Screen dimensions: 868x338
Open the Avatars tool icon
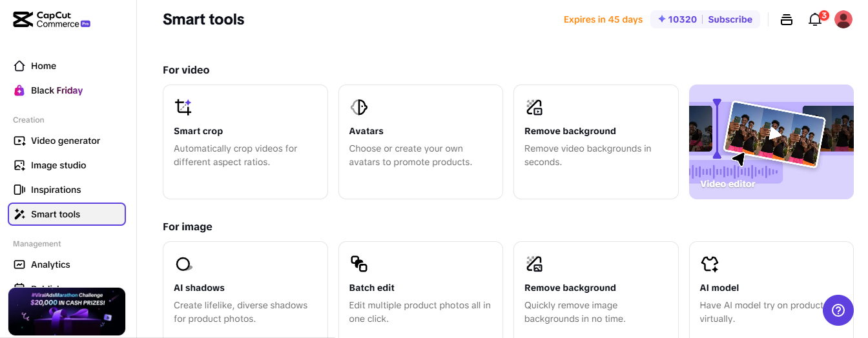(x=359, y=107)
